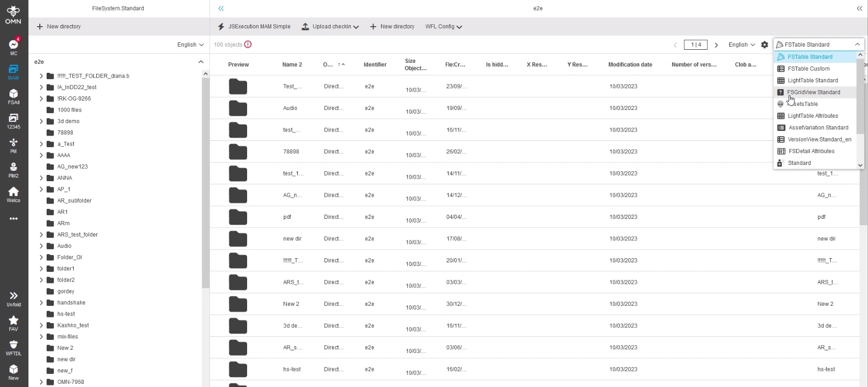This screenshot has height=387, width=868.
Task: Collapse the e2e tree root chevron
Action: (201, 62)
